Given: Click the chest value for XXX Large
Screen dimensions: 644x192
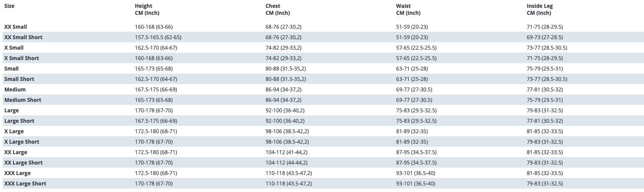Looking at the screenshot, I should pyautogui.click(x=289, y=173).
